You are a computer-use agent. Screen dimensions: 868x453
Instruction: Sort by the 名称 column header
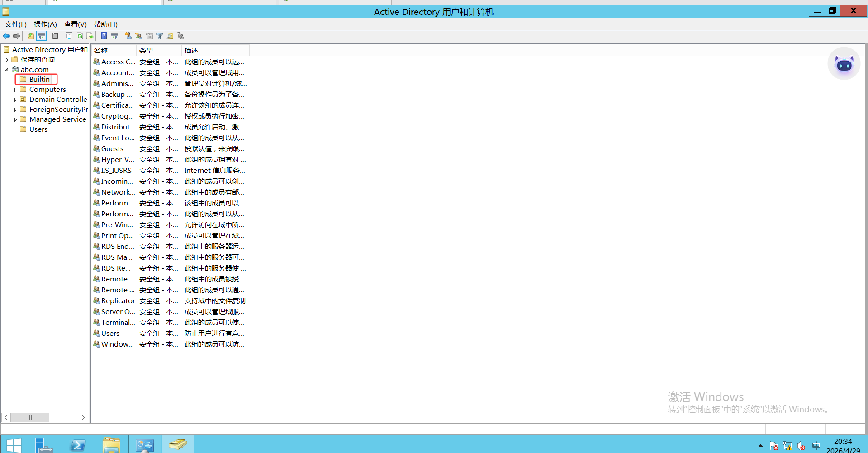click(114, 50)
